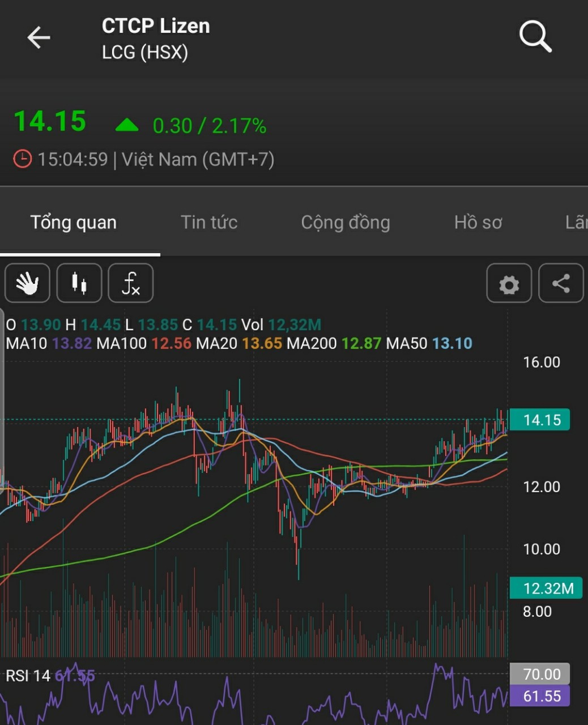
Task: Open the Tin tức tab
Action: (209, 223)
